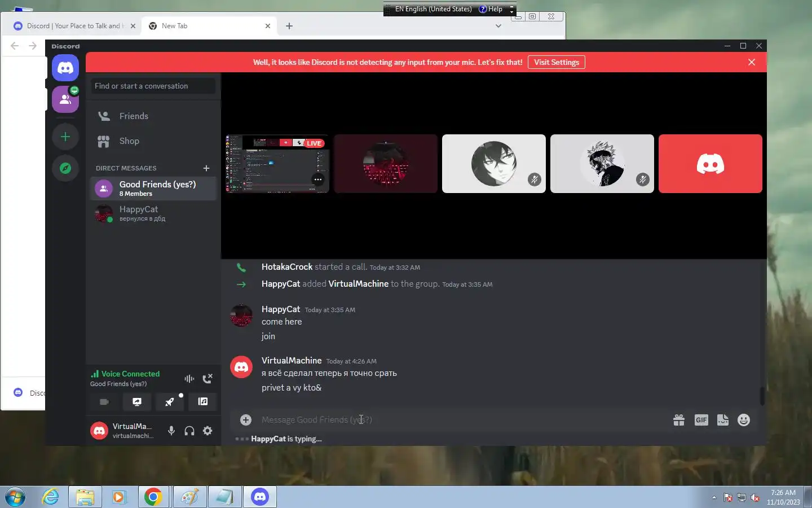Screen dimensions: 812x508
Task: Close the New Tab browser tab
Action: [268, 26]
